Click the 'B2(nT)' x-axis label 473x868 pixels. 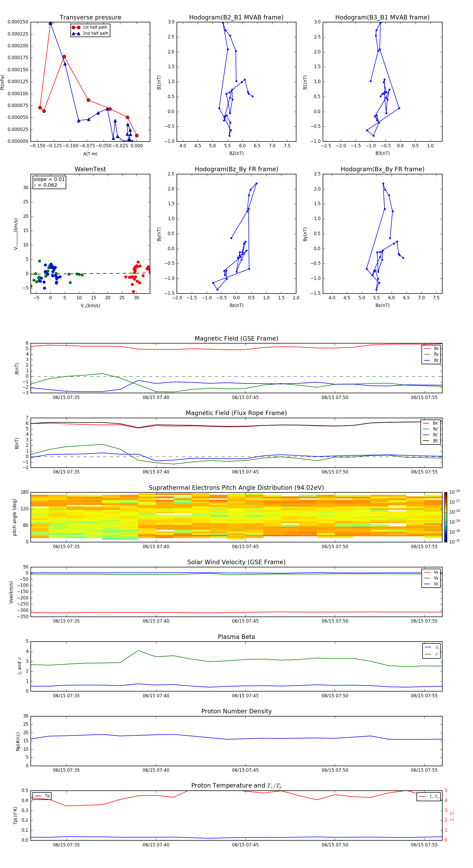[x=236, y=153]
